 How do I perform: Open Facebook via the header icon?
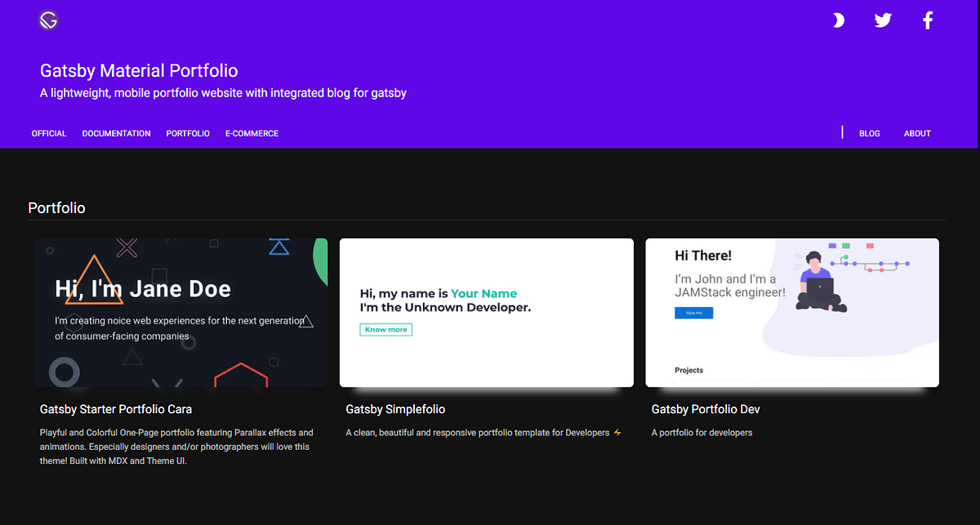927,20
